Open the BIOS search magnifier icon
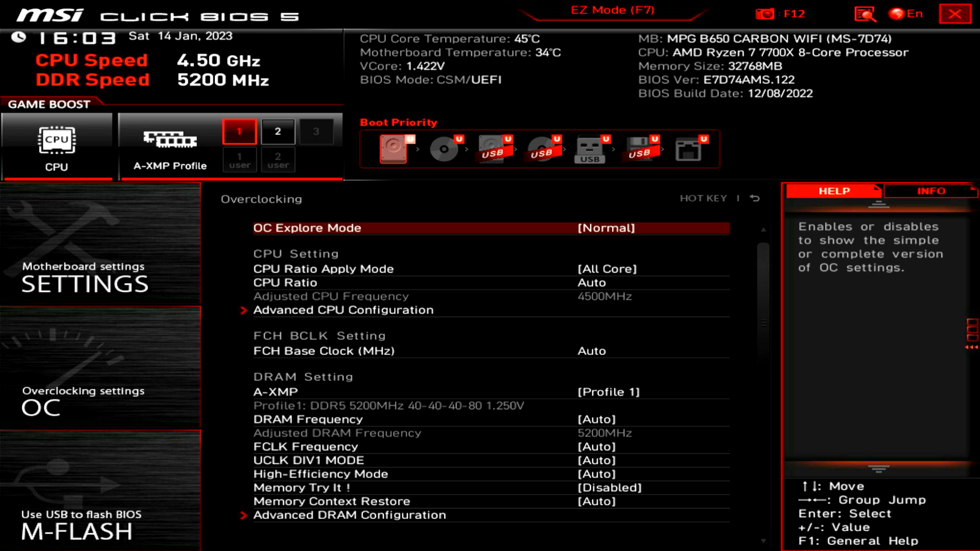980x551 pixels. [865, 14]
